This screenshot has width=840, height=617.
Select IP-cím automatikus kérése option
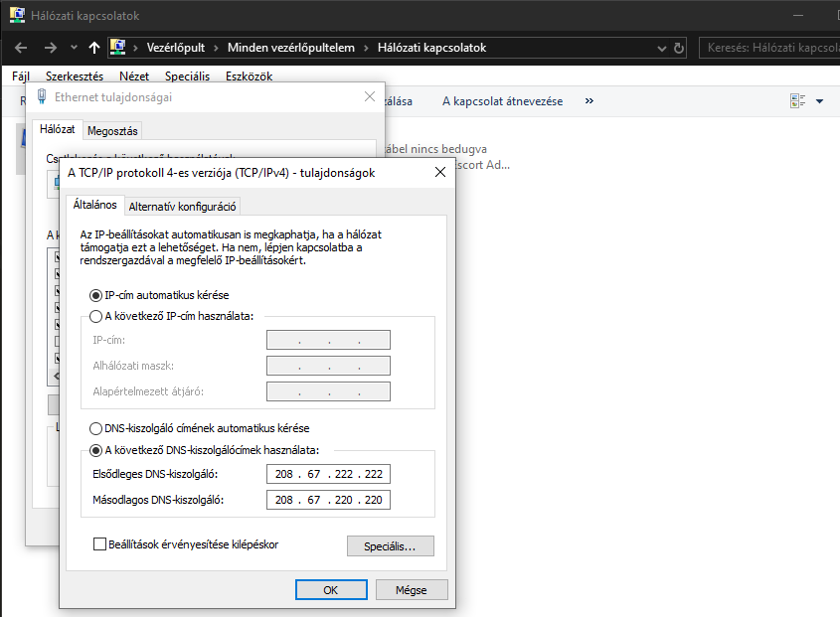point(95,295)
